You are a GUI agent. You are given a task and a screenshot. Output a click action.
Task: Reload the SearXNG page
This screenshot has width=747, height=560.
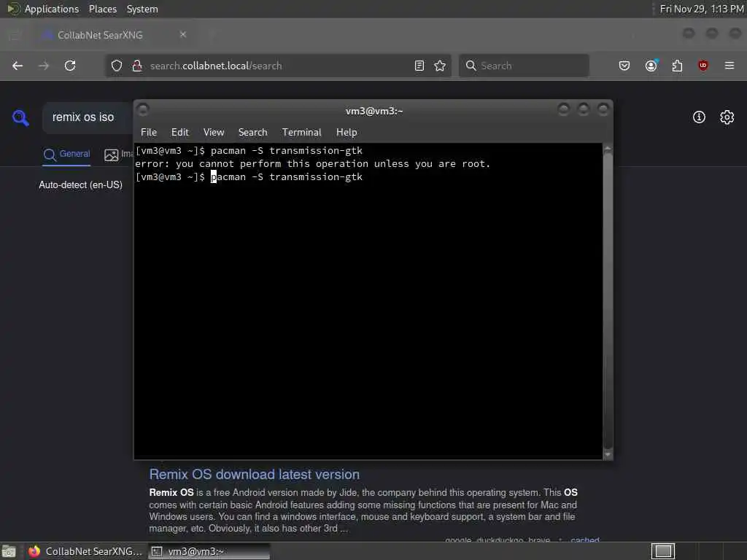click(x=70, y=66)
